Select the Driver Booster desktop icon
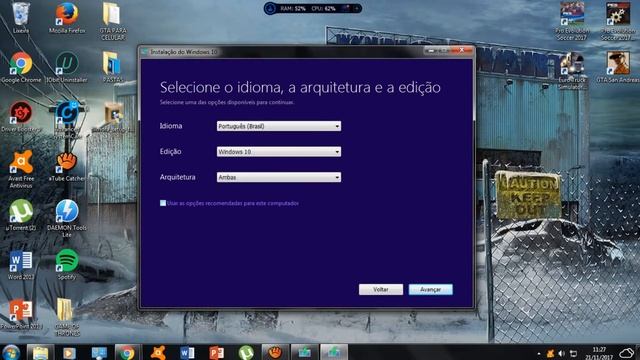This screenshot has width=640, height=360. tap(21, 117)
